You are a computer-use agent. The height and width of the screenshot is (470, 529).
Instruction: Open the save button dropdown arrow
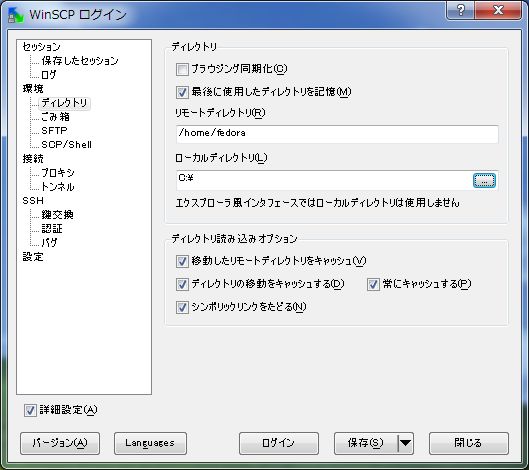coord(406,443)
